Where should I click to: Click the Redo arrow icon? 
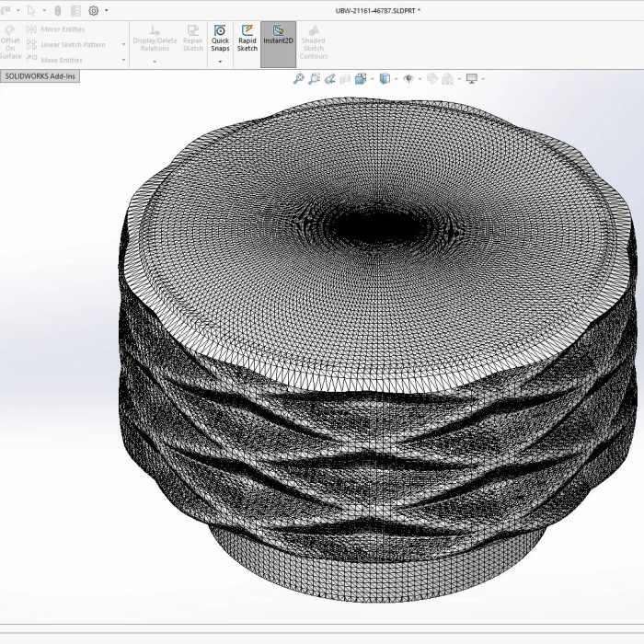click(x=6, y=11)
